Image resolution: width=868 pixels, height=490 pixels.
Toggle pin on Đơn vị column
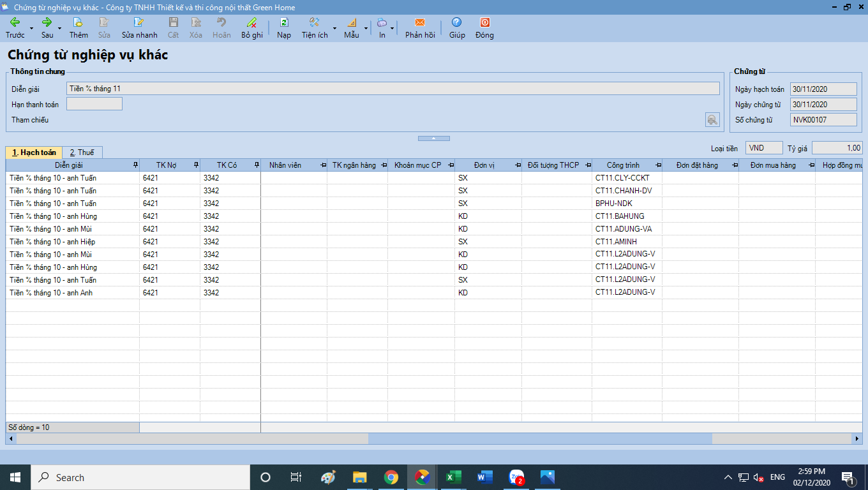coord(518,165)
